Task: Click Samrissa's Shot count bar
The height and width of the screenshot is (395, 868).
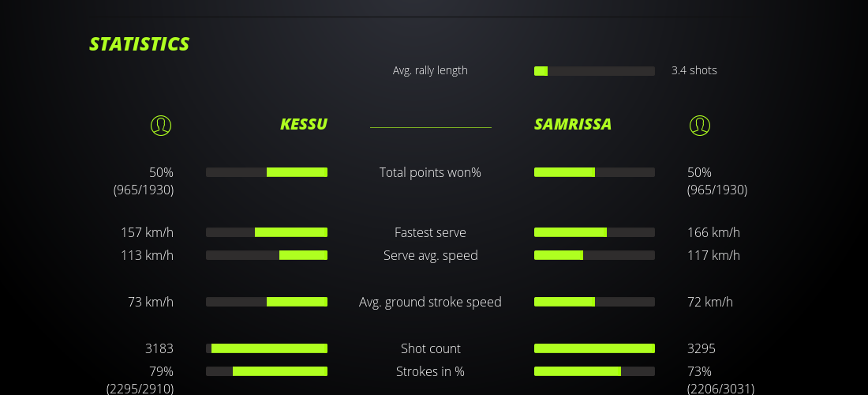Action: [594, 348]
